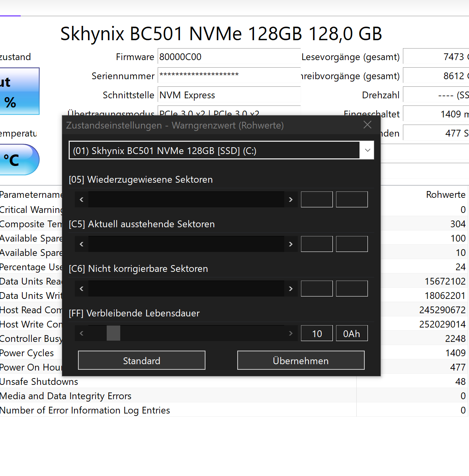469x476 pixels.
Task: Click the [FF] Verbleibende Lebensdauer slider thumb
Action: click(113, 334)
